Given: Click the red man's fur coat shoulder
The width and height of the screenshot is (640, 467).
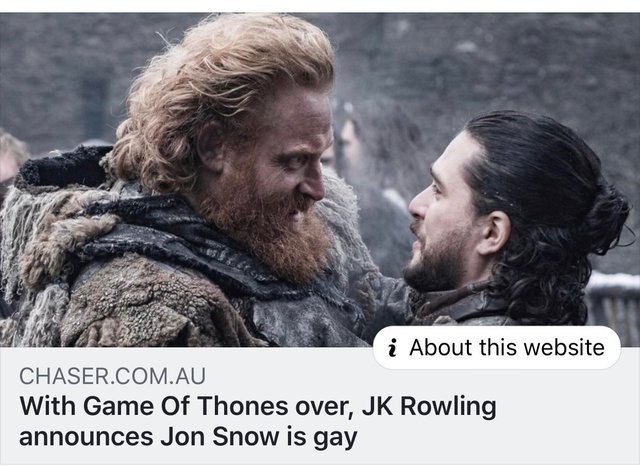Looking at the screenshot, I should point(122,294).
